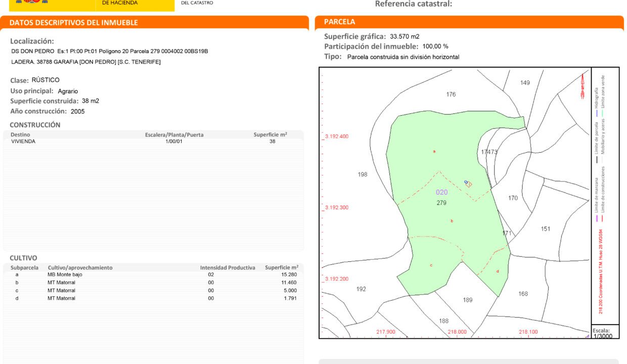Click the class value 'RÚSTICO'
Screen dimensions: 627x364
(46, 80)
